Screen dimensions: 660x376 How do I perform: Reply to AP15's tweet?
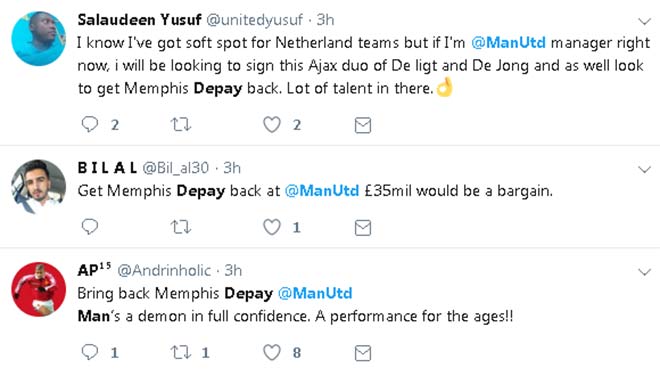(x=90, y=352)
